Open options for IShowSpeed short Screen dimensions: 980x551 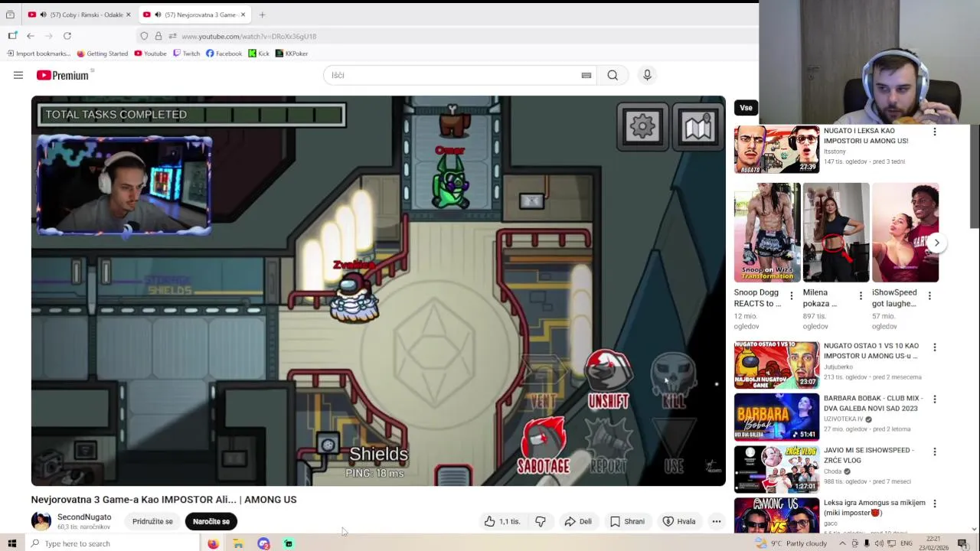[929, 295]
